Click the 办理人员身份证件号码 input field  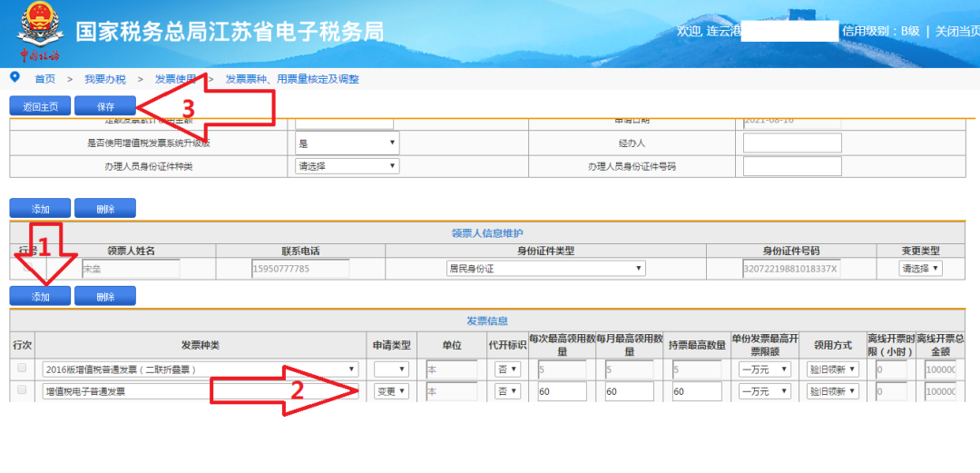(792, 166)
